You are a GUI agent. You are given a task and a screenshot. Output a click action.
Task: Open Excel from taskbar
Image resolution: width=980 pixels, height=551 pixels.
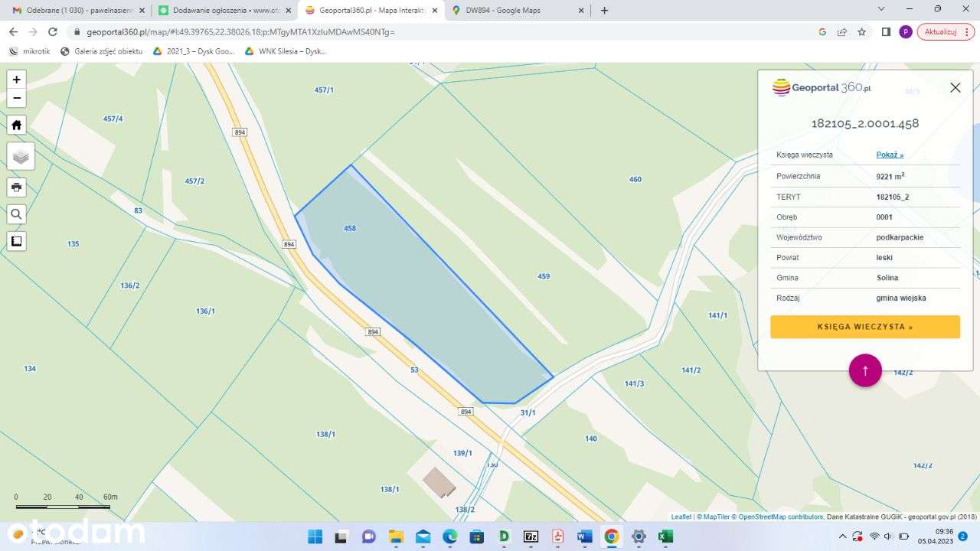(x=665, y=536)
